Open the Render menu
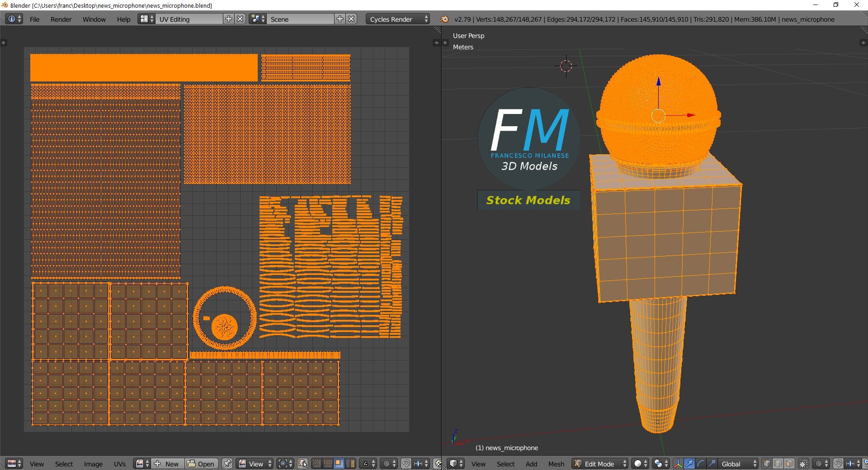 pyautogui.click(x=61, y=19)
